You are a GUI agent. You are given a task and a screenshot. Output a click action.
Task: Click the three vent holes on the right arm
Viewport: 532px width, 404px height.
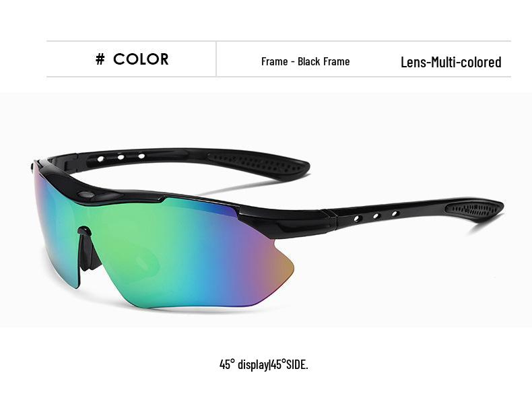[x=376, y=216]
